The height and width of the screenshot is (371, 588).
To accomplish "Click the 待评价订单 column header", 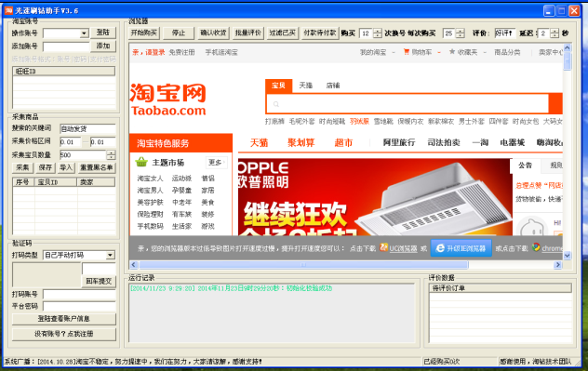I will (x=501, y=288).
